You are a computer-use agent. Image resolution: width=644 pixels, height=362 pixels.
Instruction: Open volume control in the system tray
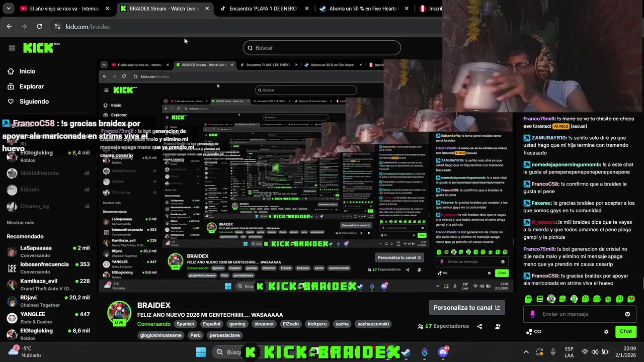(x=595, y=352)
